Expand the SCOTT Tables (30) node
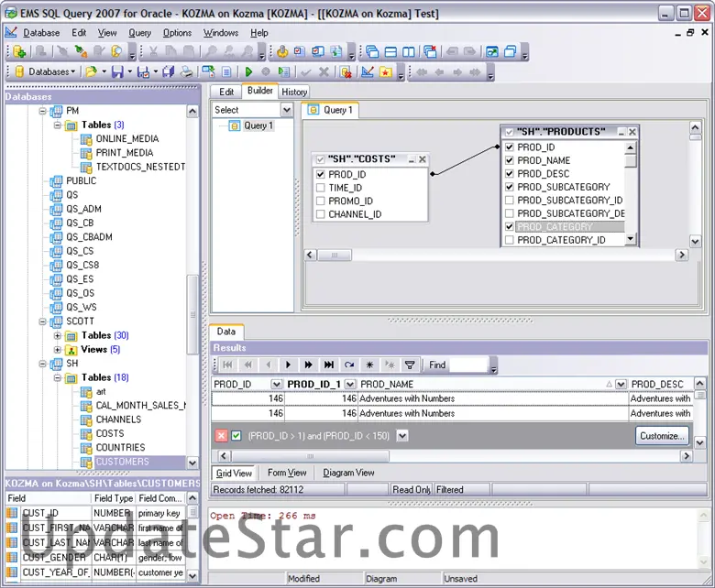715x588 pixels. 58,336
